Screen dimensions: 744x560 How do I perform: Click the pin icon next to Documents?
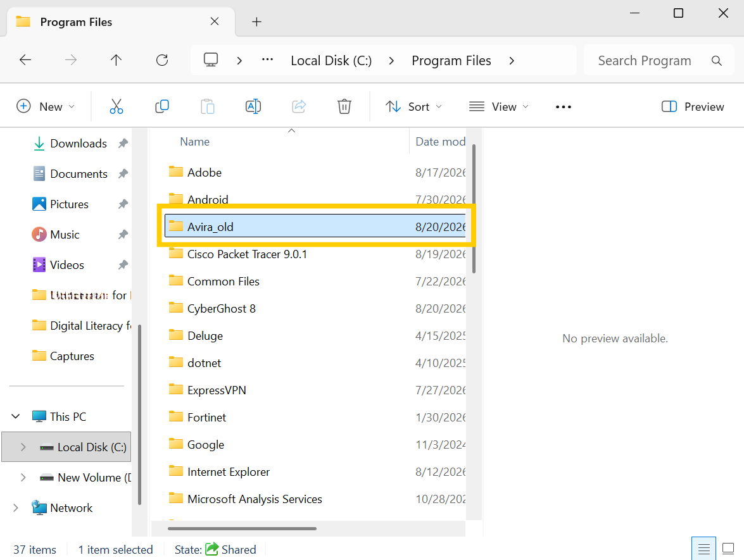(123, 173)
